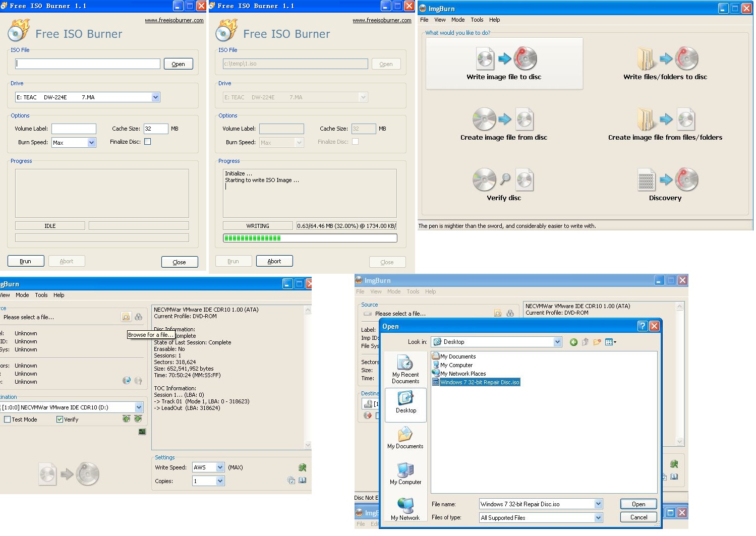Click the large image-to-disc Write button under Test Mode
The width and height of the screenshot is (756, 536).
click(x=69, y=474)
